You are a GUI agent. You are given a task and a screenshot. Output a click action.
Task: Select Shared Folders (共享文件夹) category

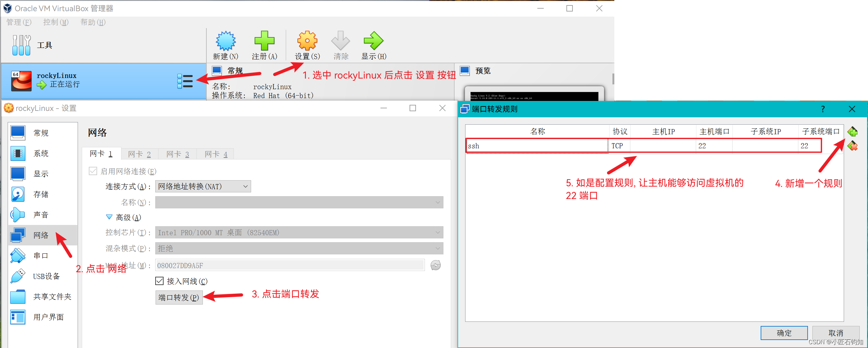coord(43,297)
